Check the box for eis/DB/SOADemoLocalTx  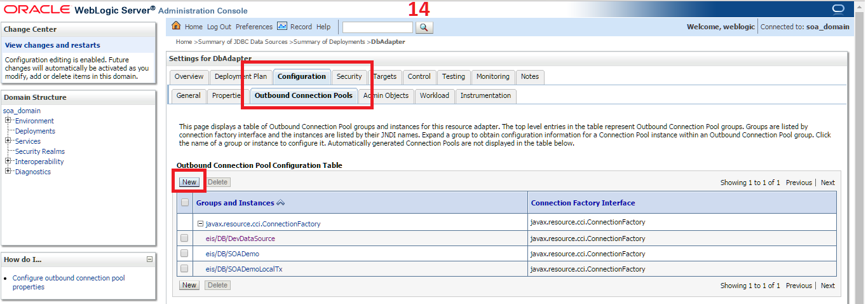[184, 269]
